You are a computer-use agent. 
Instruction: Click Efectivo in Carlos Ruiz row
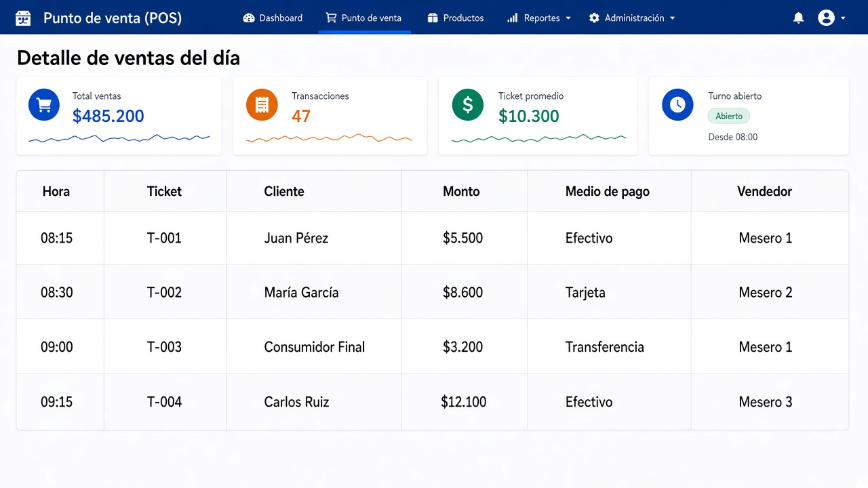[x=589, y=402]
